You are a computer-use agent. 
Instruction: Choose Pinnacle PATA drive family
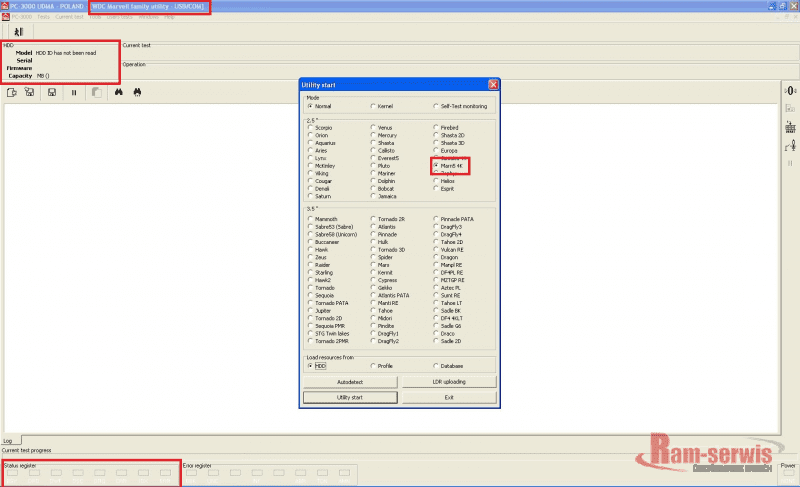click(x=436, y=218)
